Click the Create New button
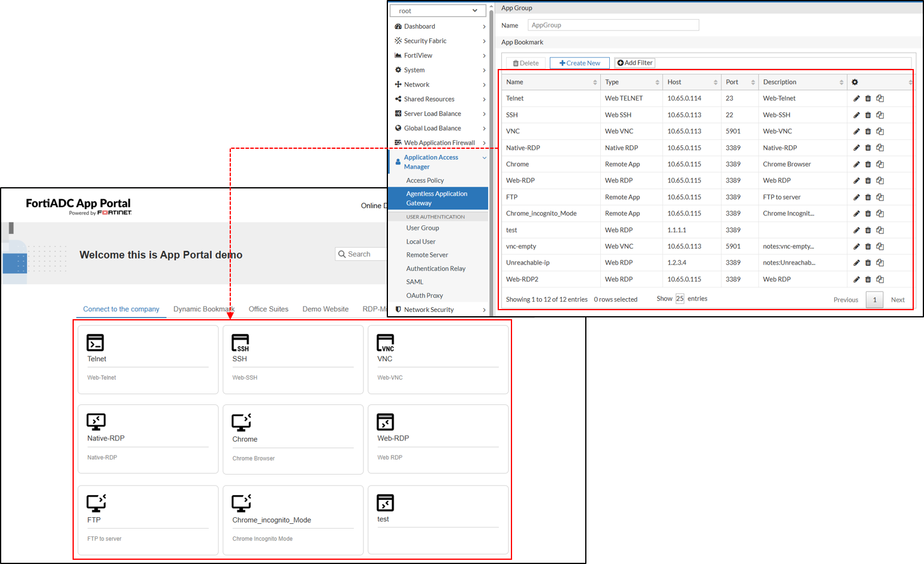The width and height of the screenshot is (924, 564). (579, 62)
